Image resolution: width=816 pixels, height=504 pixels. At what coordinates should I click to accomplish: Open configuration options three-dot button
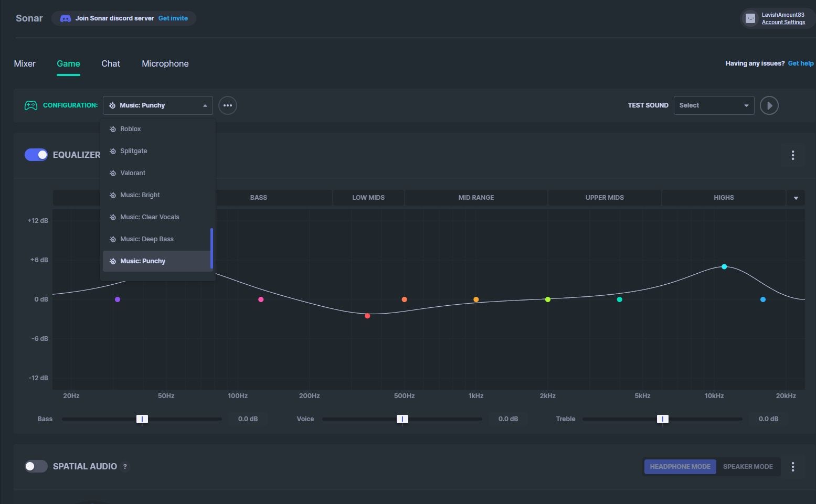coord(227,105)
